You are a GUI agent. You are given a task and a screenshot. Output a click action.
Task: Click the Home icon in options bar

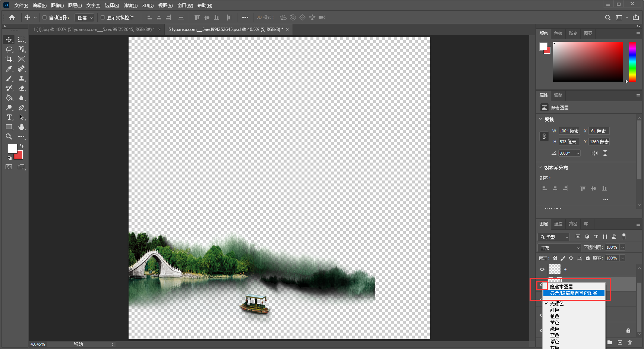coord(12,18)
